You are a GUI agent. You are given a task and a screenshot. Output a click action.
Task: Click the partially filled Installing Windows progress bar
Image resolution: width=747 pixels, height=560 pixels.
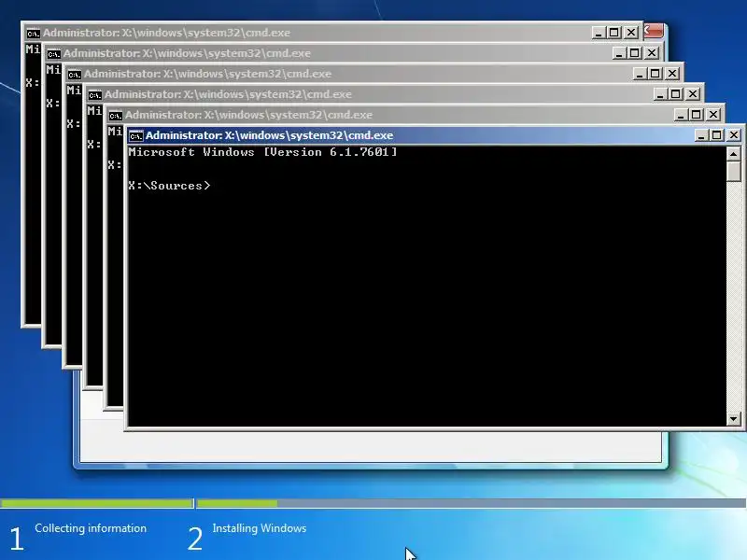coord(472,503)
